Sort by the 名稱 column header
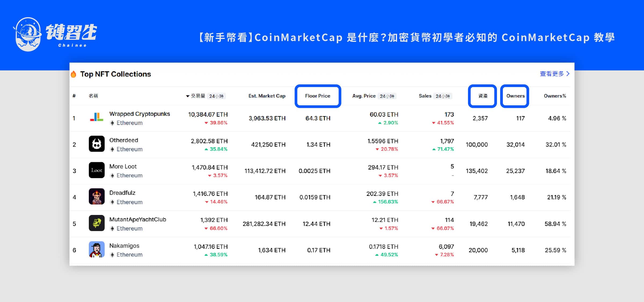Viewport: 644px width, 302px height. tap(93, 96)
